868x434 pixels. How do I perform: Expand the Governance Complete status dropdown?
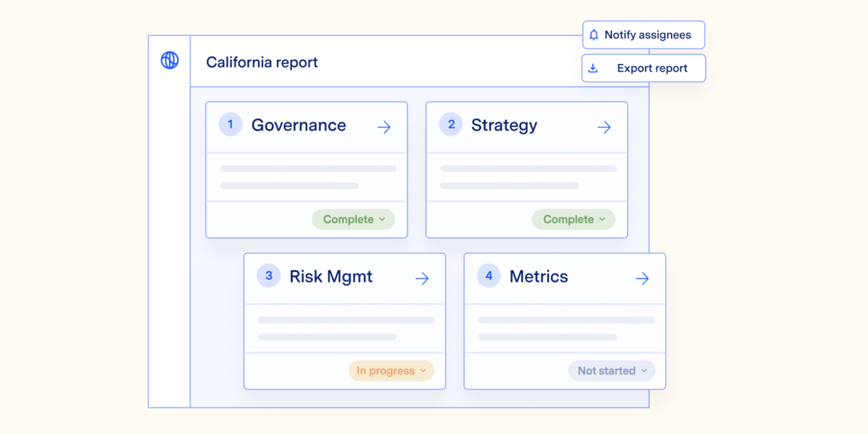point(354,219)
